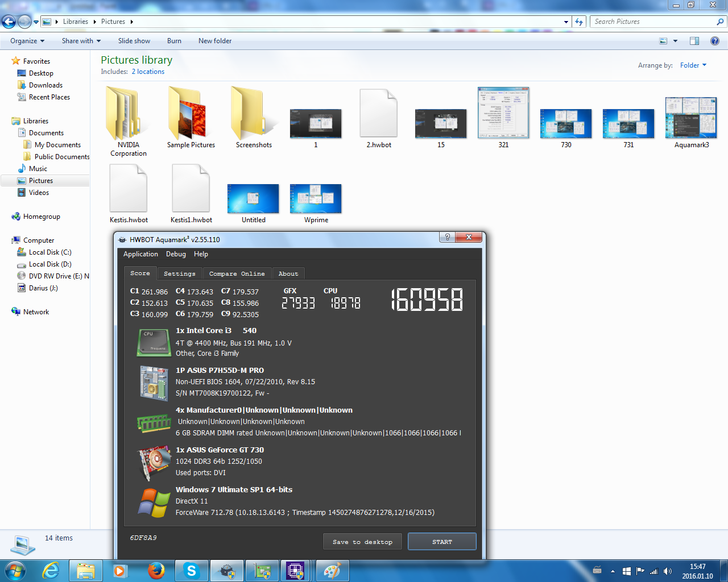This screenshot has height=582, width=728.
Task: Open recent pages dropdown next to forward arrow
Action: 36,22
